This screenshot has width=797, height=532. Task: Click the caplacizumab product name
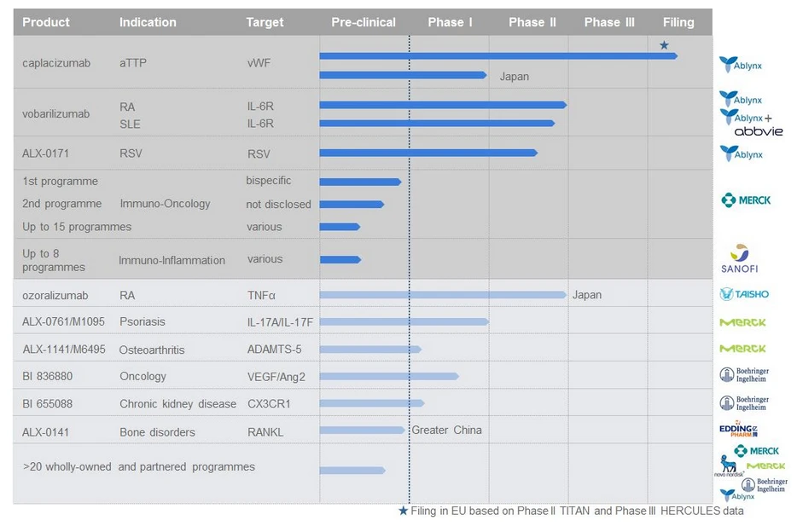click(55, 63)
